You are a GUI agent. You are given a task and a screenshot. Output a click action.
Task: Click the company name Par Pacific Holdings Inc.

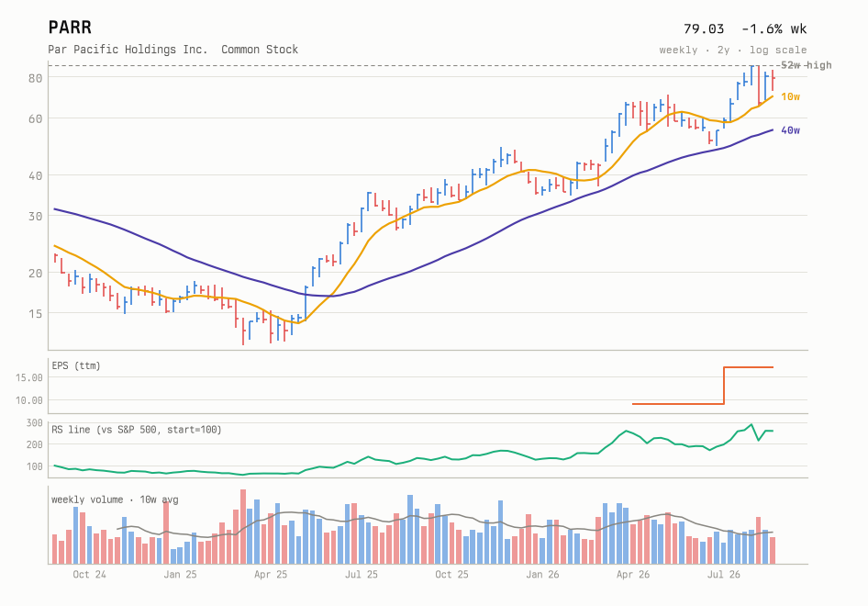(x=128, y=50)
